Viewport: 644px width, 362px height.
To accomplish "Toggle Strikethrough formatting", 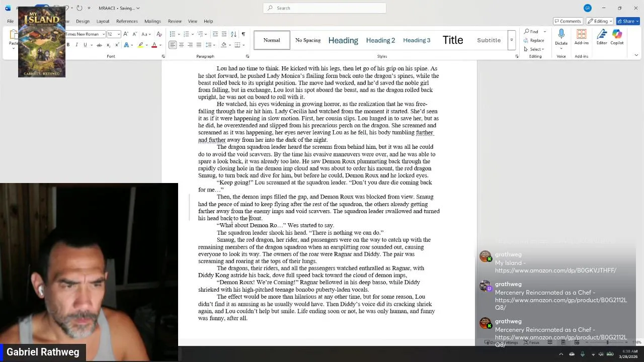I will point(99,45).
